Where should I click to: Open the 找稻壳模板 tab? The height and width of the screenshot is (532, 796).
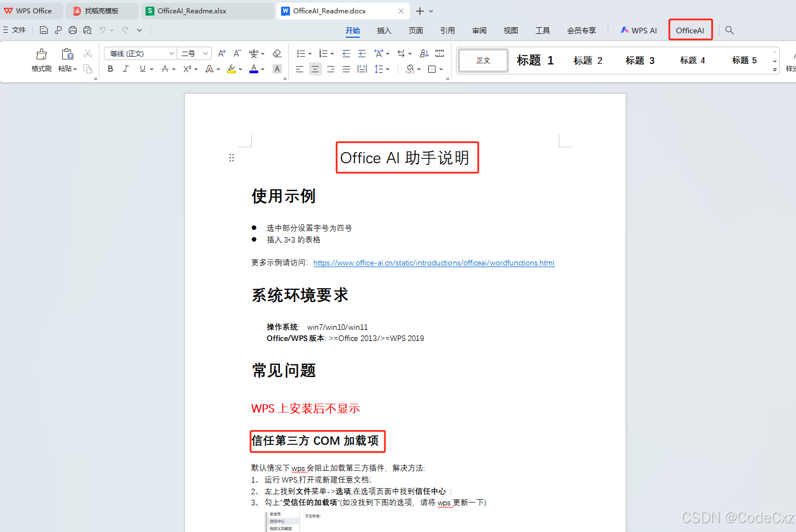tap(102, 11)
